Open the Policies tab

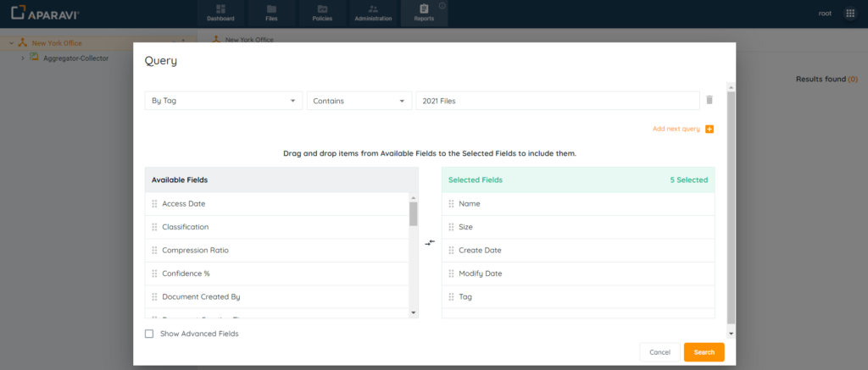[322, 13]
